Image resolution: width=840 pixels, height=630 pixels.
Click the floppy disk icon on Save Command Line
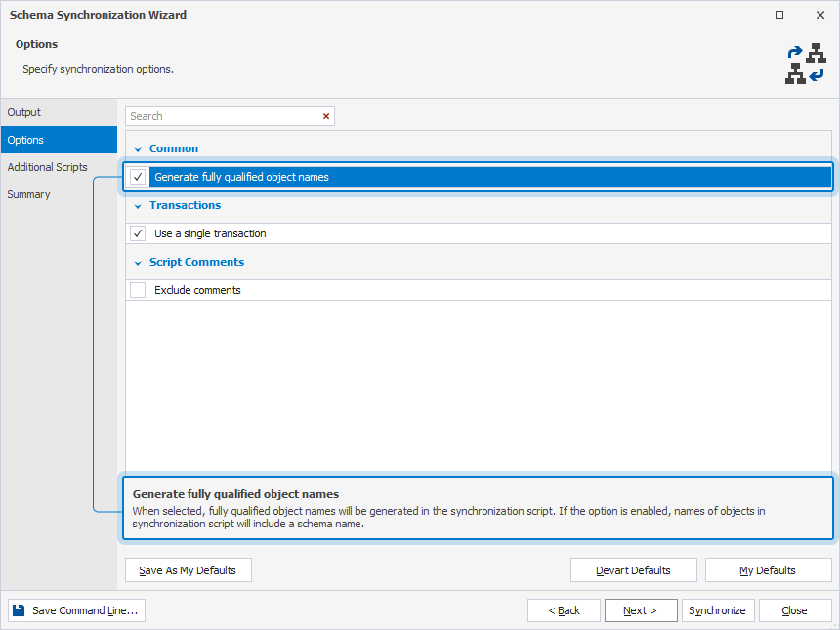coord(19,610)
